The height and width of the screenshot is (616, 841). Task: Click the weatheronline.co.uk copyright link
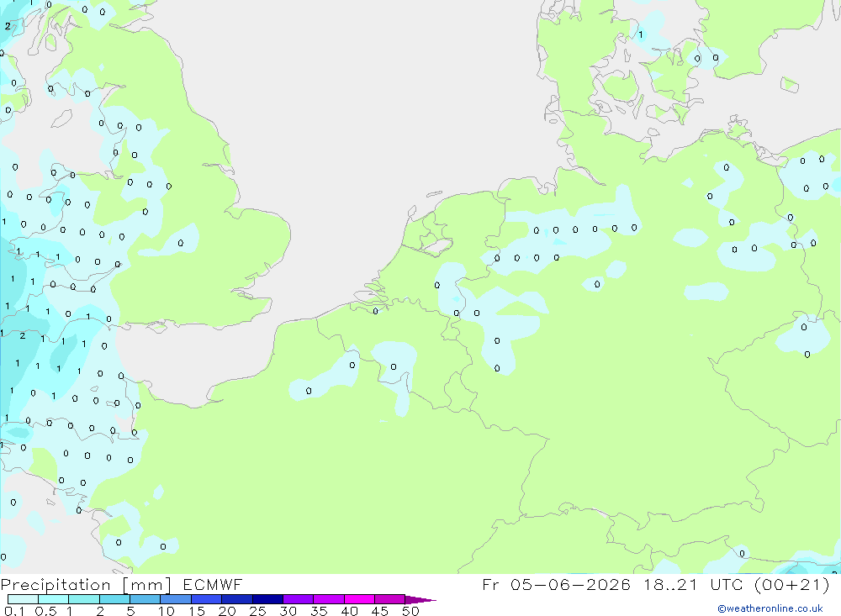click(770, 608)
